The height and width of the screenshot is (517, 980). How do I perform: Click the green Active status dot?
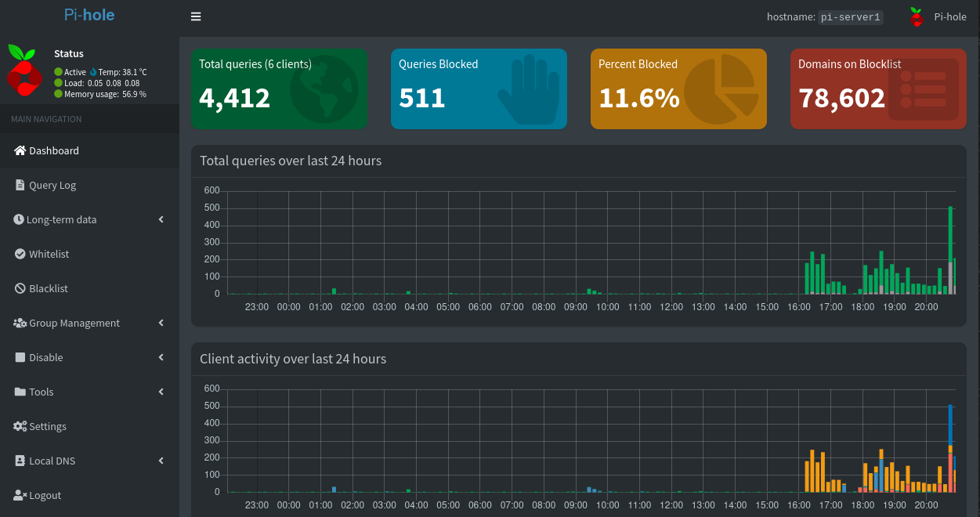pyautogui.click(x=59, y=72)
